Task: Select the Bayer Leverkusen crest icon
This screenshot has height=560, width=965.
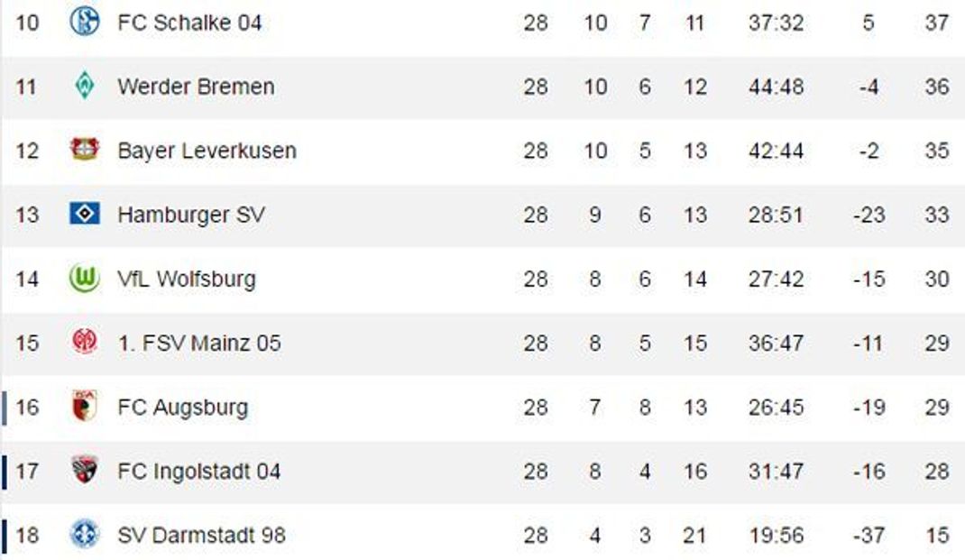Action: [84, 150]
